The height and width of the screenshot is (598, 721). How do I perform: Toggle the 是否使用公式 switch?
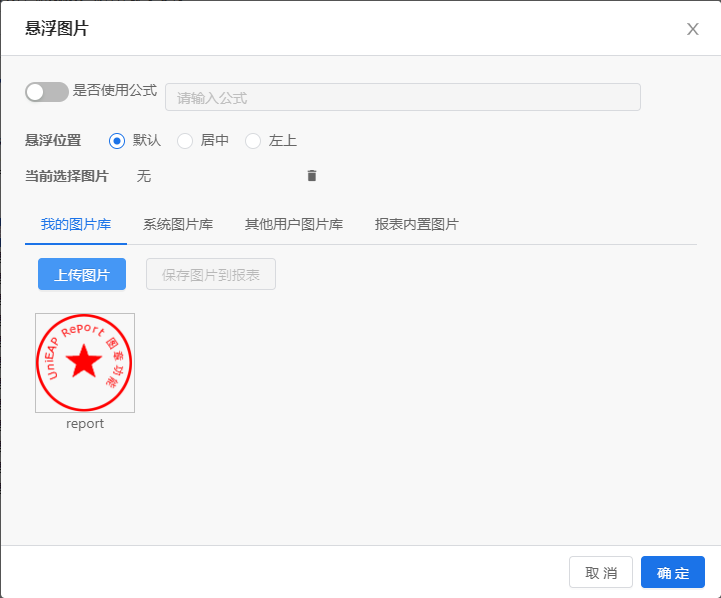47,92
